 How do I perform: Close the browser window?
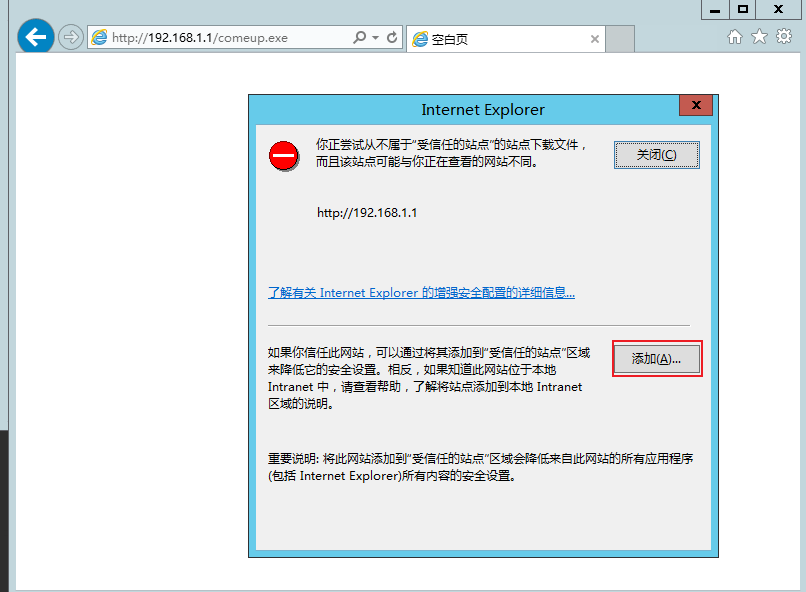[778, 9]
